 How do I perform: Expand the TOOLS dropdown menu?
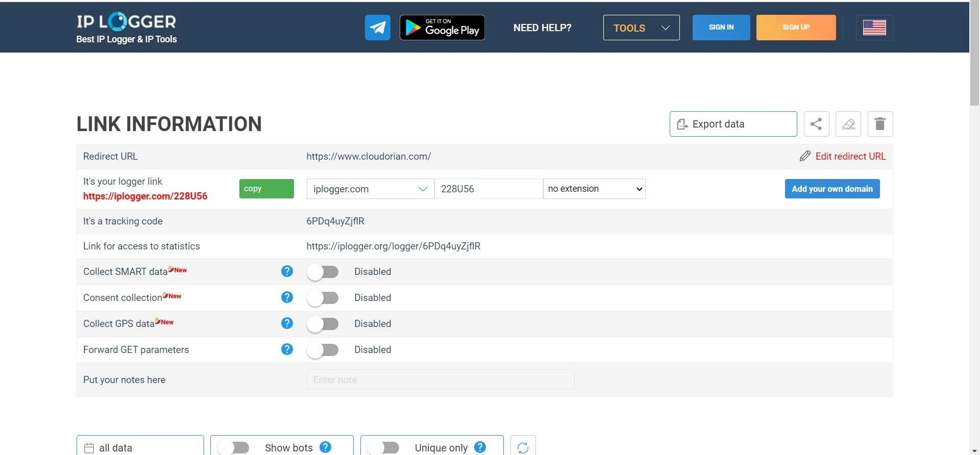click(x=641, y=28)
